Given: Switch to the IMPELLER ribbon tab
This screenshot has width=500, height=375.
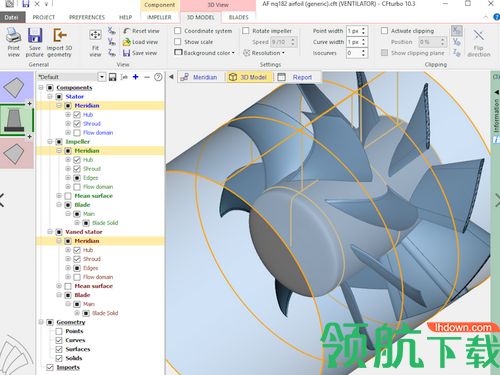Looking at the screenshot, I should click(x=159, y=17).
